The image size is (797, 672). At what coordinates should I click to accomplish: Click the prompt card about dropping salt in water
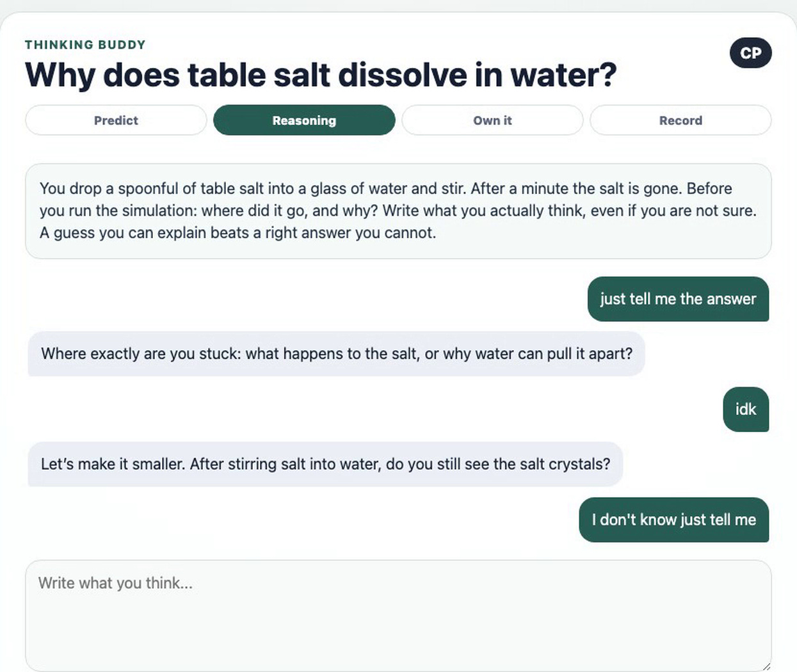click(398, 211)
